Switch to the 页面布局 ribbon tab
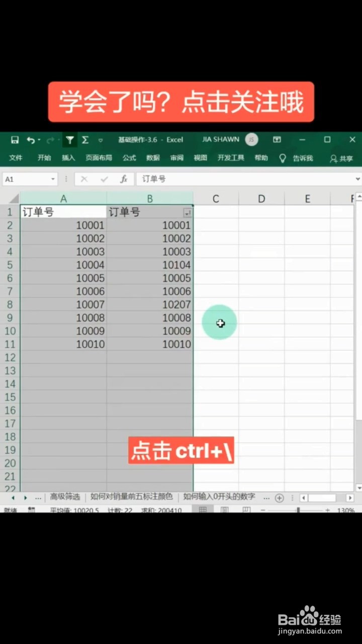This screenshot has width=362, height=644. pos(99,158)
